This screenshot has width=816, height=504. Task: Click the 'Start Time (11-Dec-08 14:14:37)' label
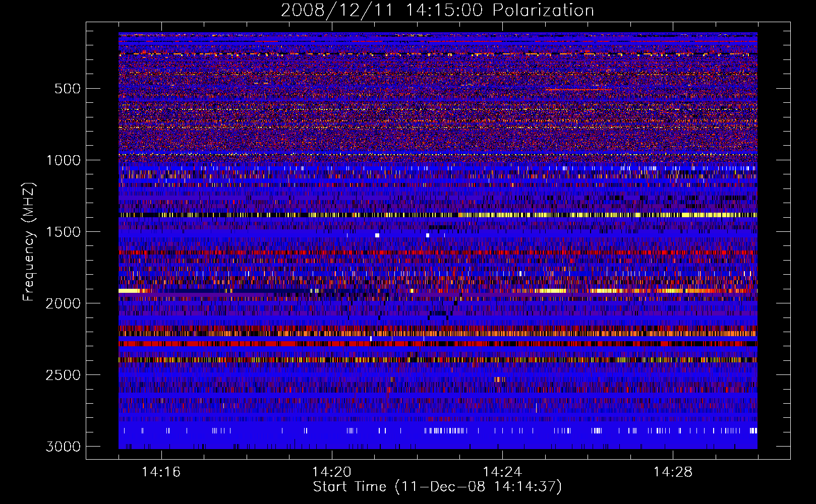point(437,487)
